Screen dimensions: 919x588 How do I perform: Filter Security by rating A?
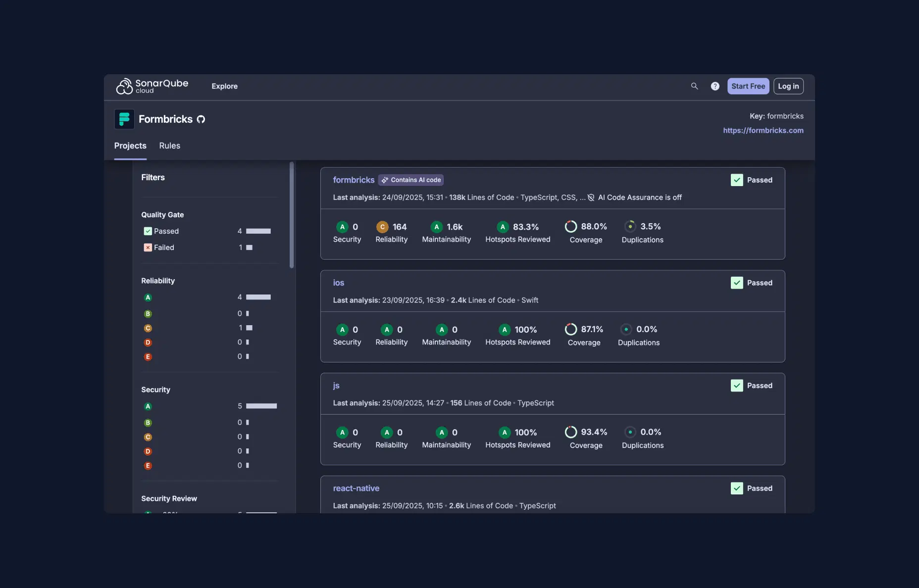click(x=148, y=406)
